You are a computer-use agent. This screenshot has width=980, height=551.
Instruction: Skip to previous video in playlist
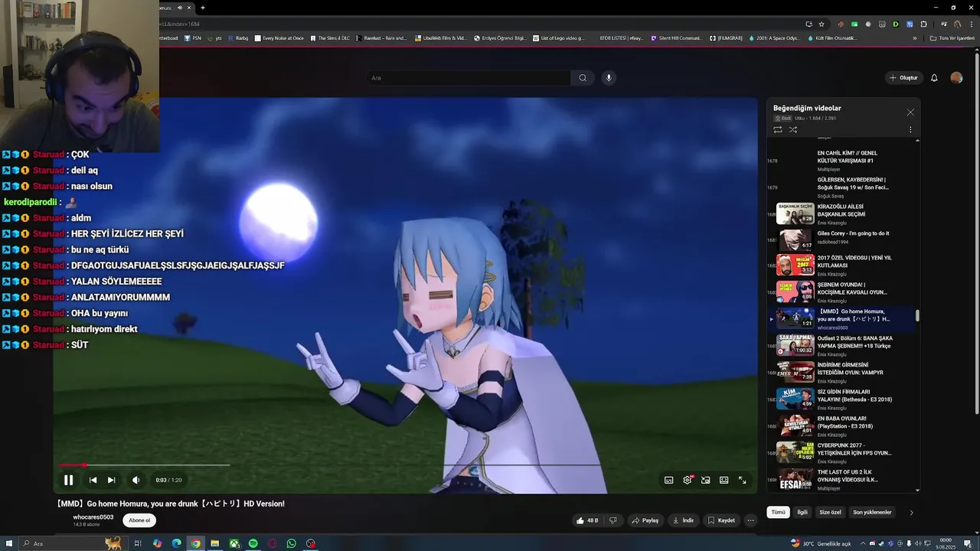[93, 480]
